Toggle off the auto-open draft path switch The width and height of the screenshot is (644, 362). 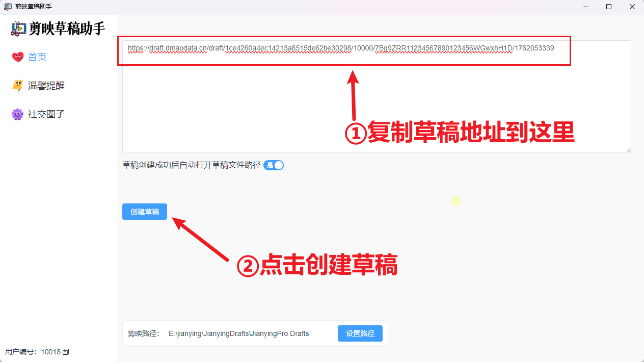click(274, 165)
